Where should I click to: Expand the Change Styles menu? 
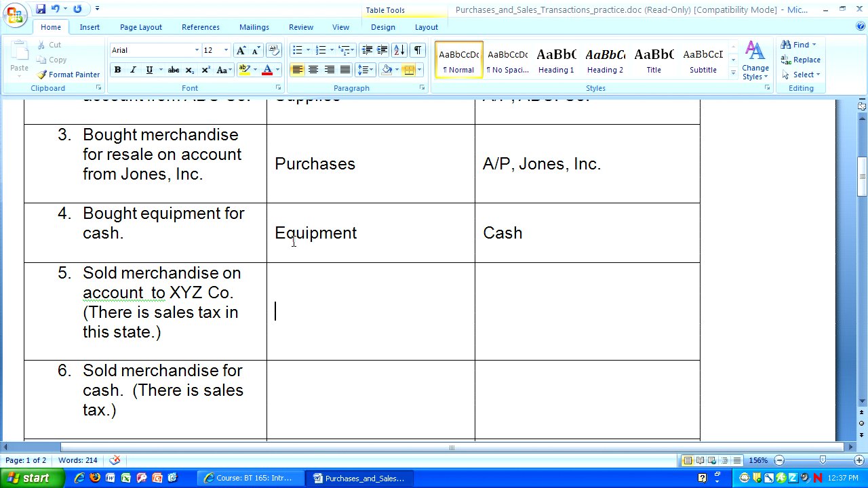pos(755,61)
